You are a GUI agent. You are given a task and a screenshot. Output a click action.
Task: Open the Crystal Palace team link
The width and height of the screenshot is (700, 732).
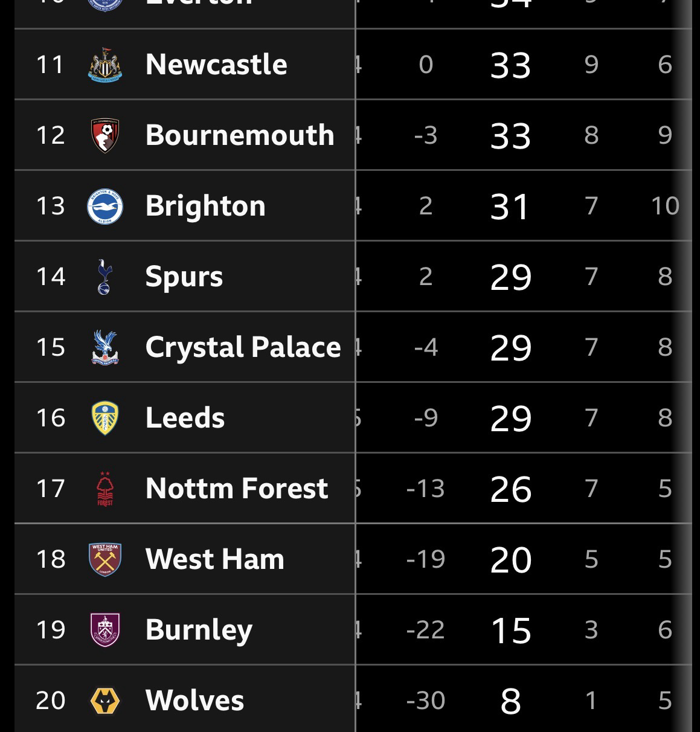point(243,347)
